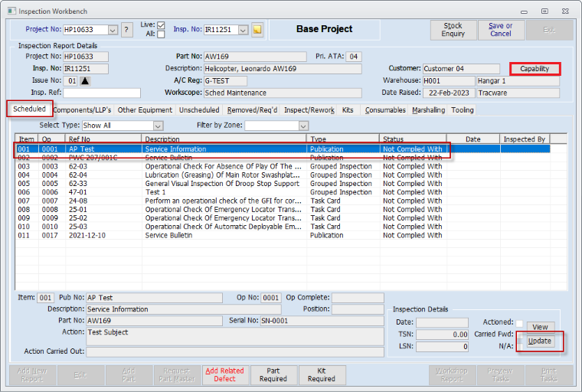Tick the Actioned checkbox
Screen dimensions: 582x392
click(519, 323)
